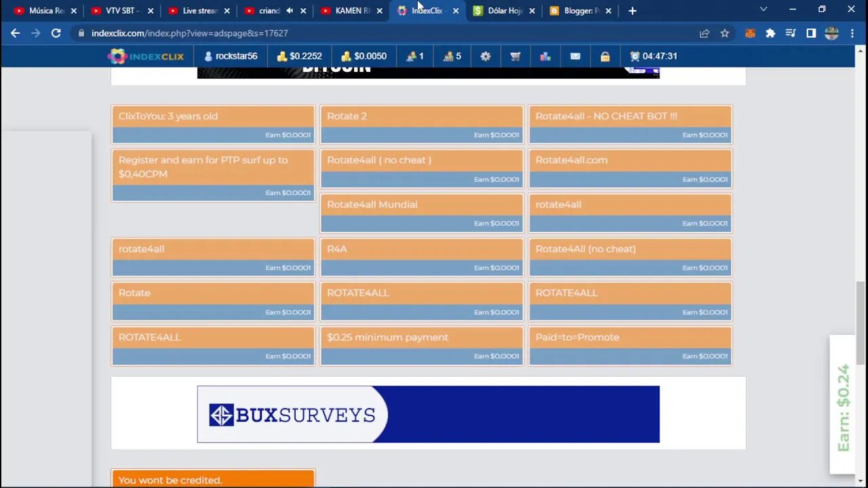Open the Register and earn for PTP surf ad

pyautogui.click(x=213, y=175)
